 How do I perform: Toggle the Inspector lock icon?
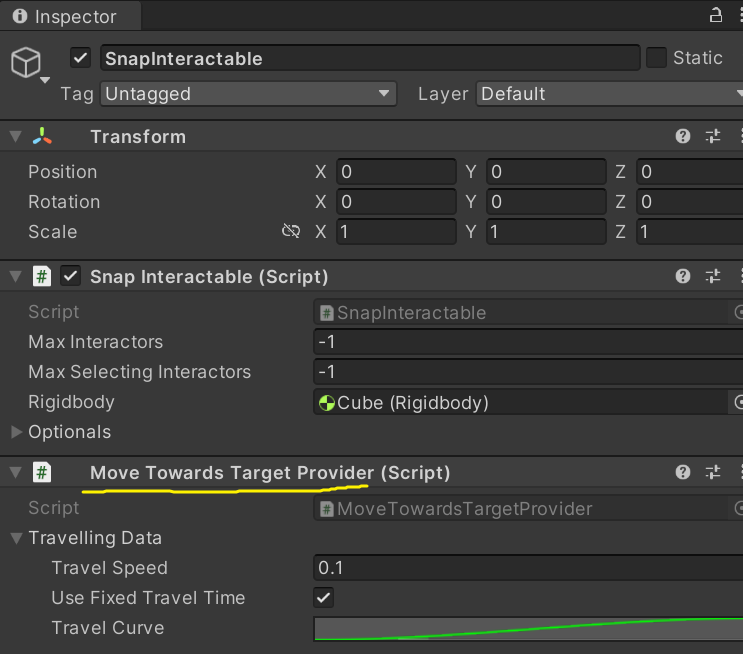pos(716,16)
